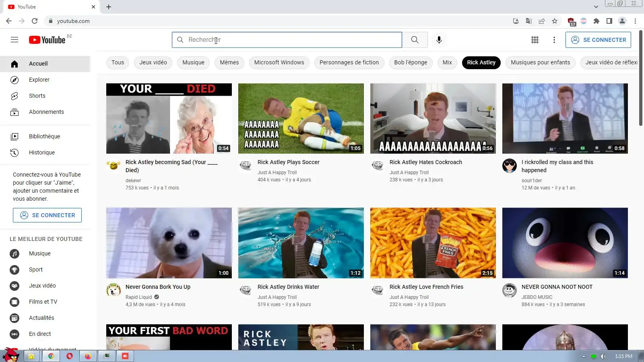Open the Actualités category
The image size is (644, 362).
click(45, 318)
